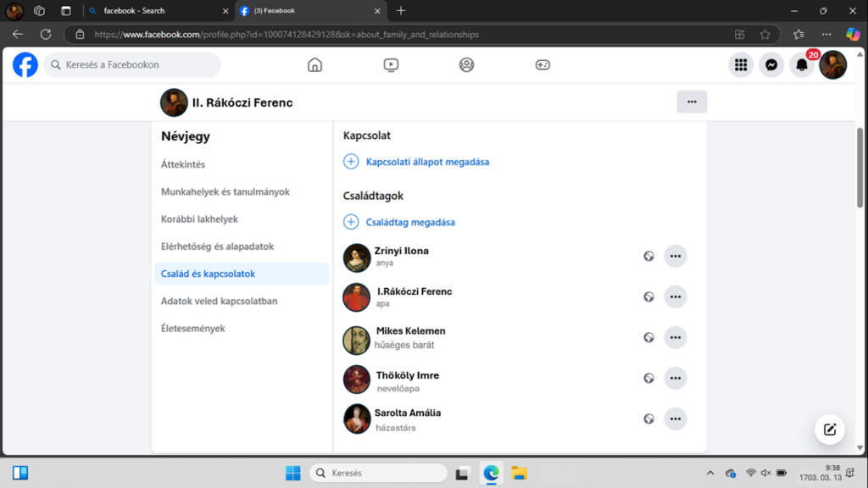Open options menu for Mikes Kelemen
Viewport: 868px width, 488px height.
(676, 337)
